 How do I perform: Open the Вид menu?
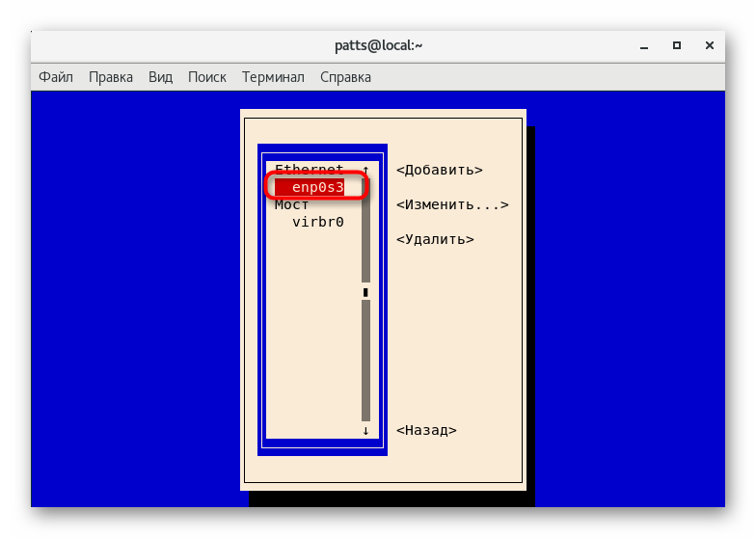(160, 77)
